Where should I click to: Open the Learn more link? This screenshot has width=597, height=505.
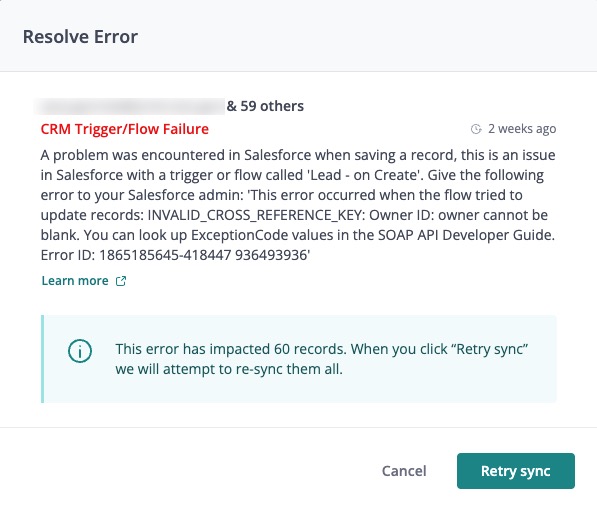click(x=75, y=281)
